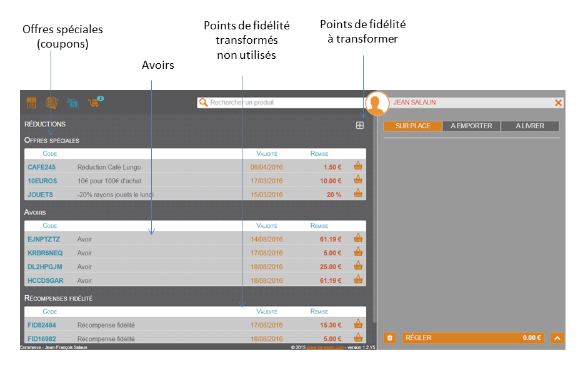Click 'Réduction Café Lungo' description

109,168
